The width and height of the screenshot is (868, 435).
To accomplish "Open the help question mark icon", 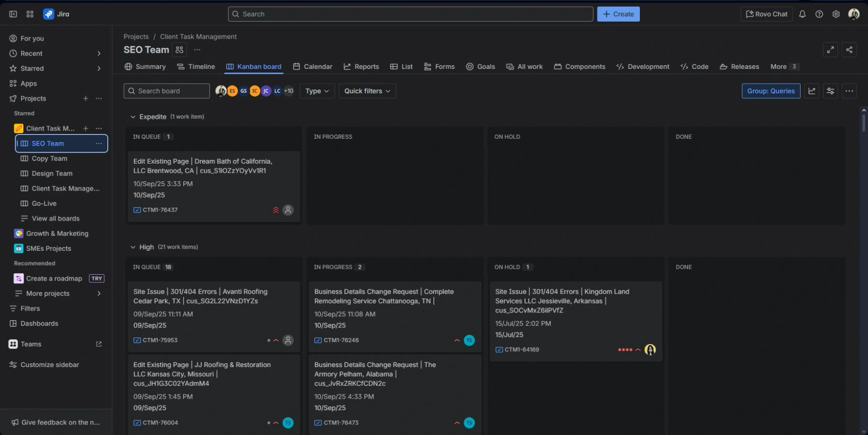I will pos(819,14).
